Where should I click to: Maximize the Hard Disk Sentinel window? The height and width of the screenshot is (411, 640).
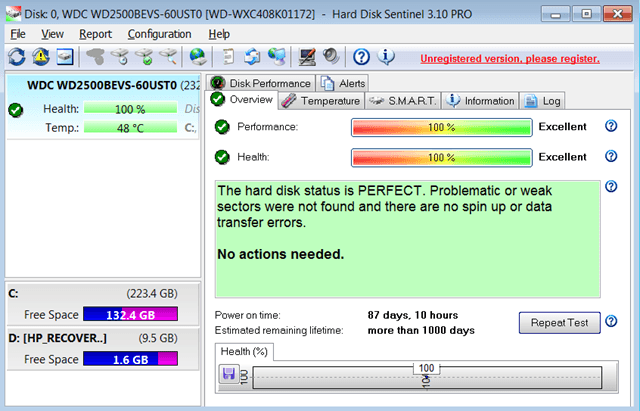click(x=586, y=14)
